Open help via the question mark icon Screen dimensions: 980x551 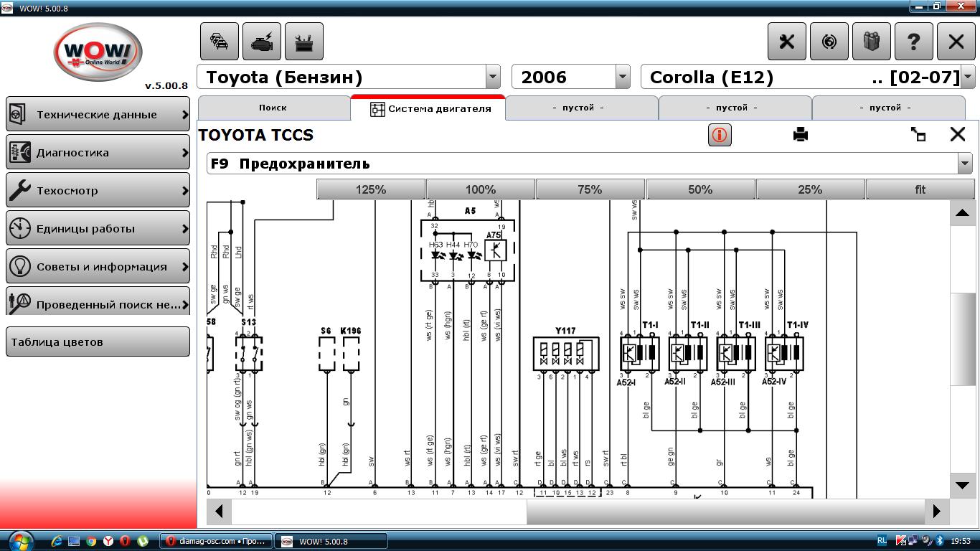(x=914, y=42)
